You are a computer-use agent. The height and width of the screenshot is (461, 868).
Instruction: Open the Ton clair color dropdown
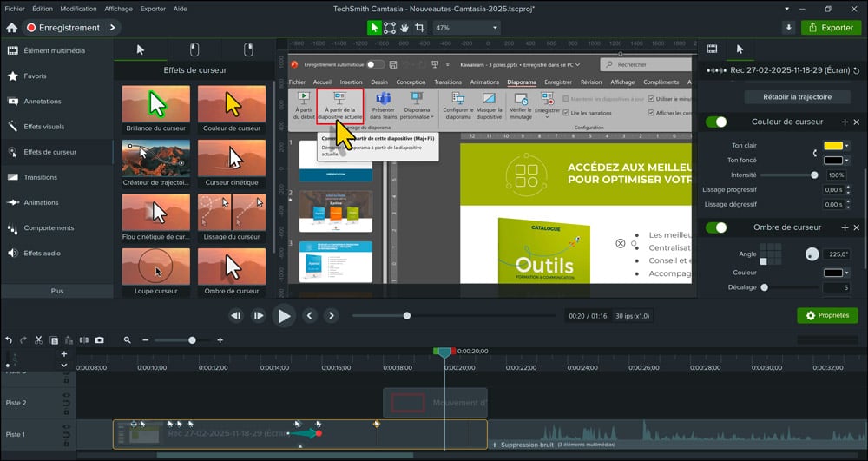(x=847, y=146)
